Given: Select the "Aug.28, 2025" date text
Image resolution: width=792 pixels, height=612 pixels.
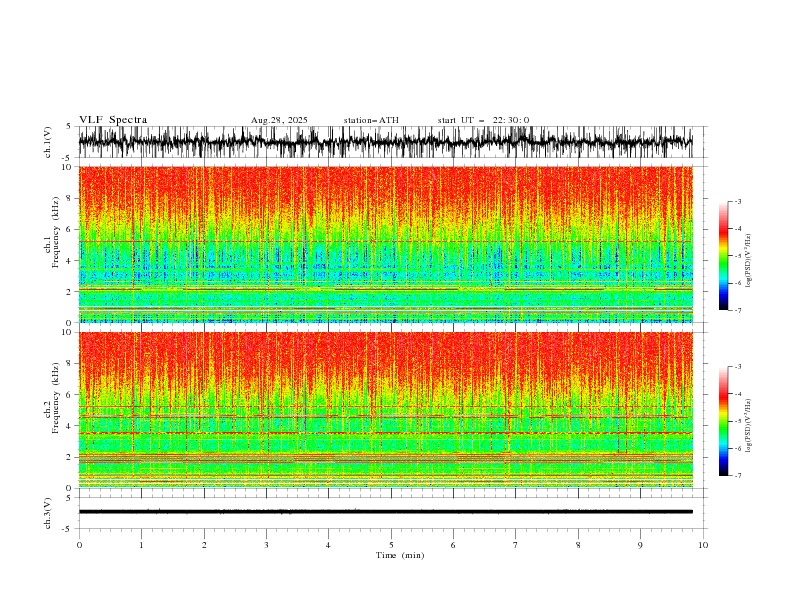Looking at the screenshot, I should 279,120.
